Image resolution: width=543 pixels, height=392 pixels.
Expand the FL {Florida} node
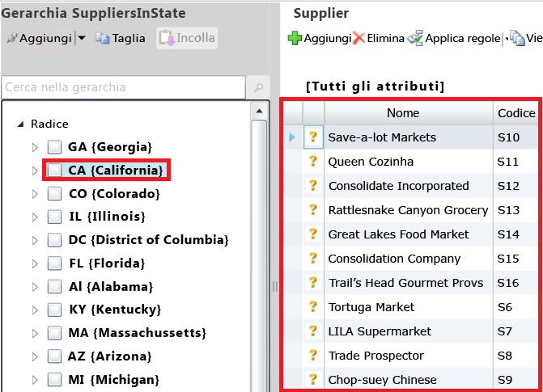(35, 264)
